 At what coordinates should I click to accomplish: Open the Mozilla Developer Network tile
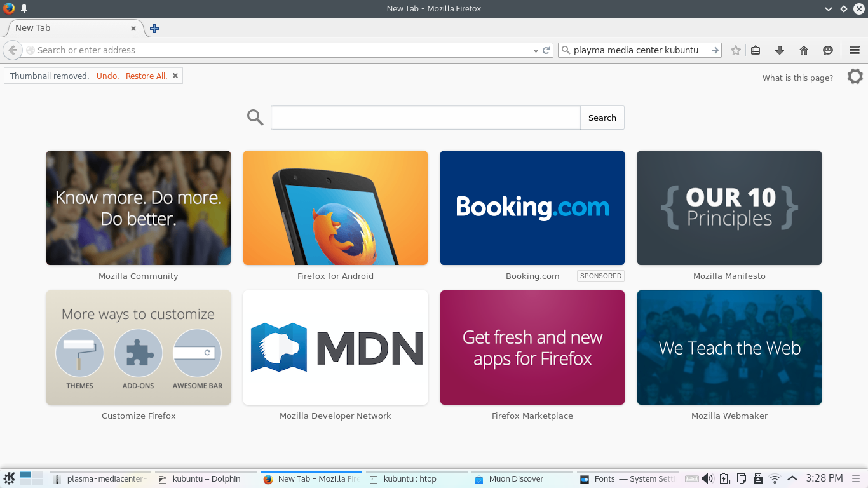pyautogui.click(x=336, y=348)
